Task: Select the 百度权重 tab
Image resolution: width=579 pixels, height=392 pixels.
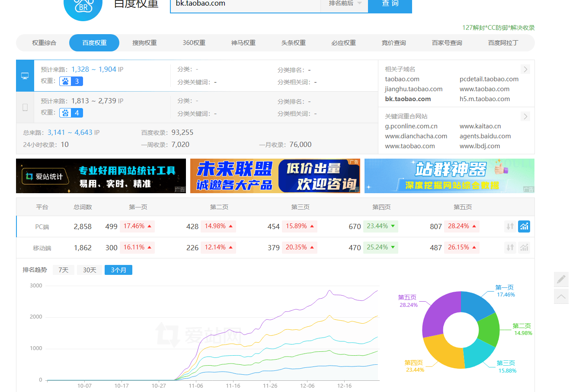Action: click(94, 43)
